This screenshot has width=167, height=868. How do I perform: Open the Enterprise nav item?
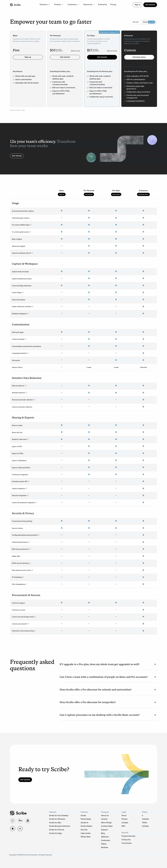coord(102,5)
